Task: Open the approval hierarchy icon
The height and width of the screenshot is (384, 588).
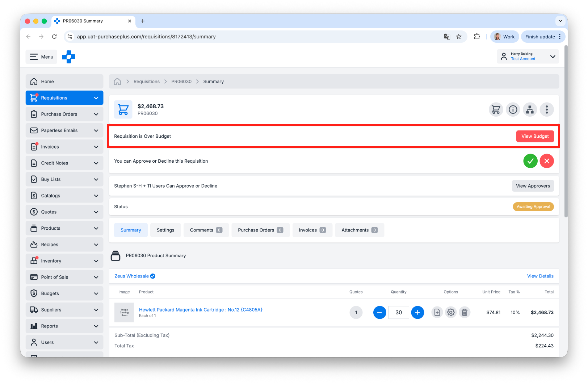Action: [x=530, y=109]
